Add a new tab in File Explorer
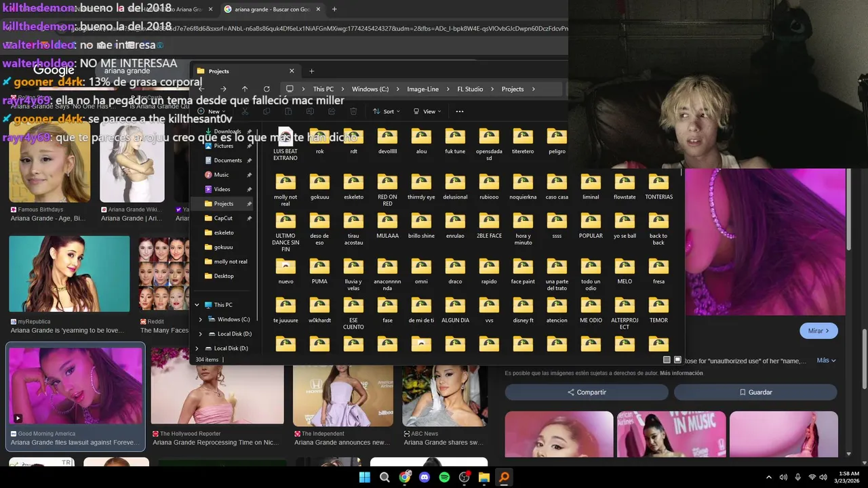868x488 pixels. coord(312,71)
